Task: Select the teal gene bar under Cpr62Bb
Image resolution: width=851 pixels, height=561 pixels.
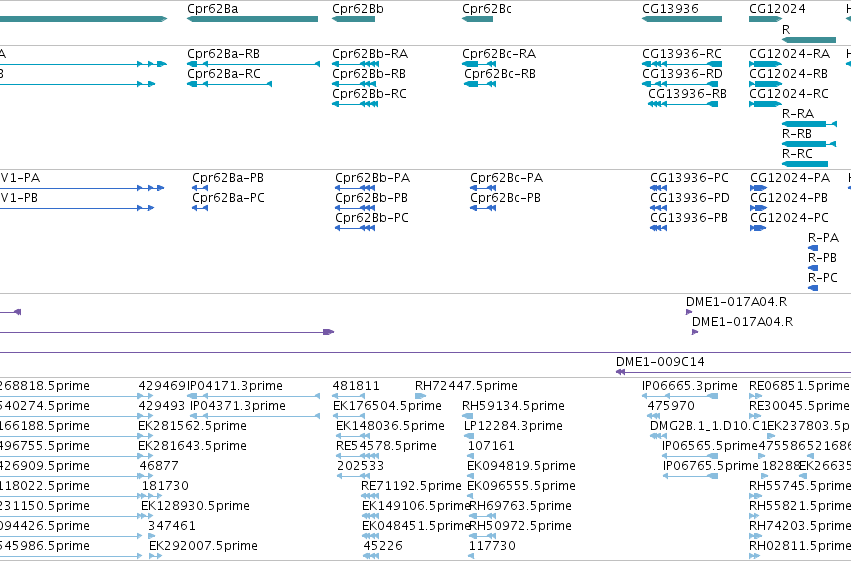Action: click(x=353, y=19)
